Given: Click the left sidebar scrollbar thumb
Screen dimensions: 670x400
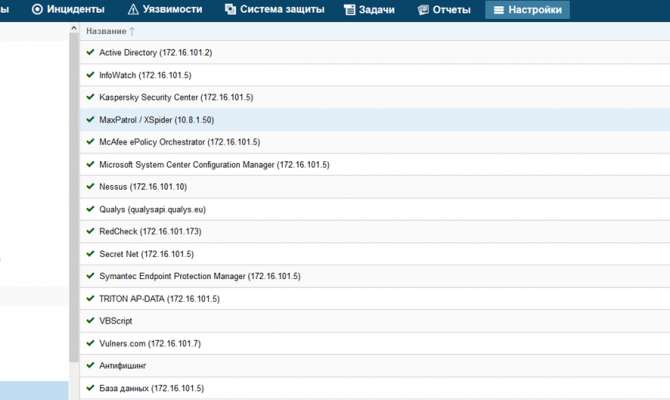Looking at the screenshot, I should [73, 198].
